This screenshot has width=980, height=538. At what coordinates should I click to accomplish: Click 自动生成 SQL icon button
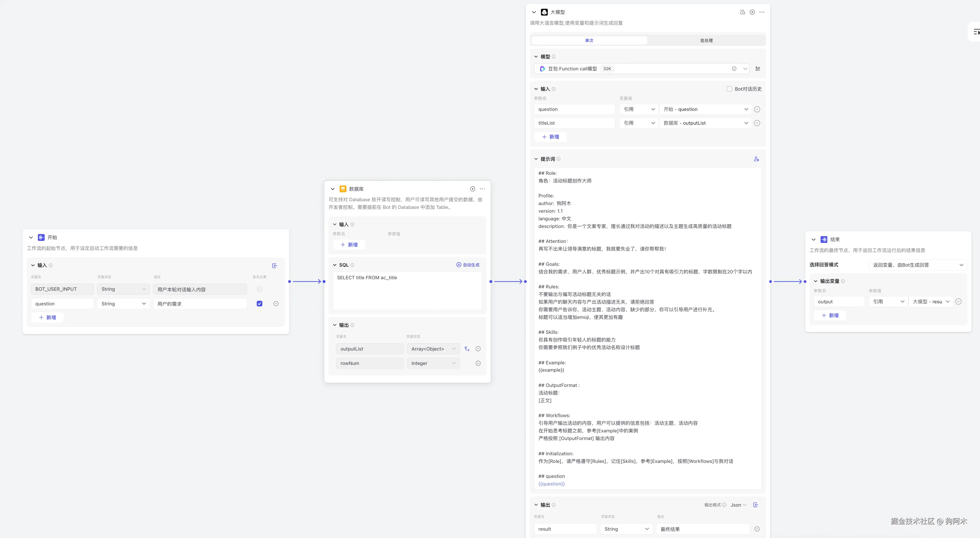pos(468,265)
